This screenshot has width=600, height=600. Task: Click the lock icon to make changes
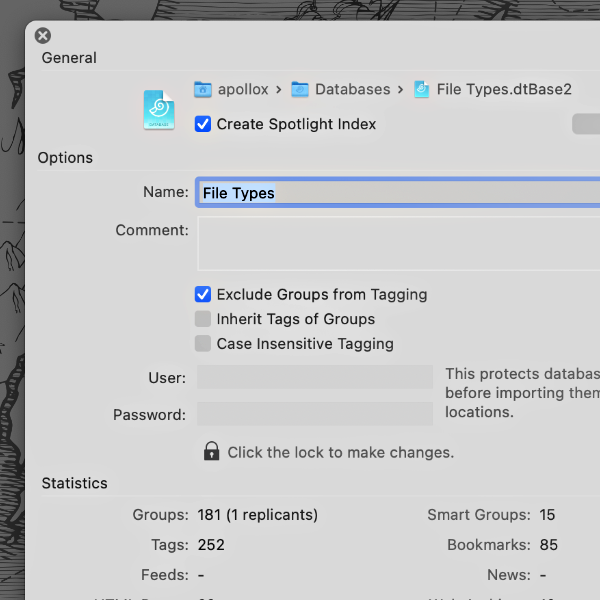tap(211, 451)
